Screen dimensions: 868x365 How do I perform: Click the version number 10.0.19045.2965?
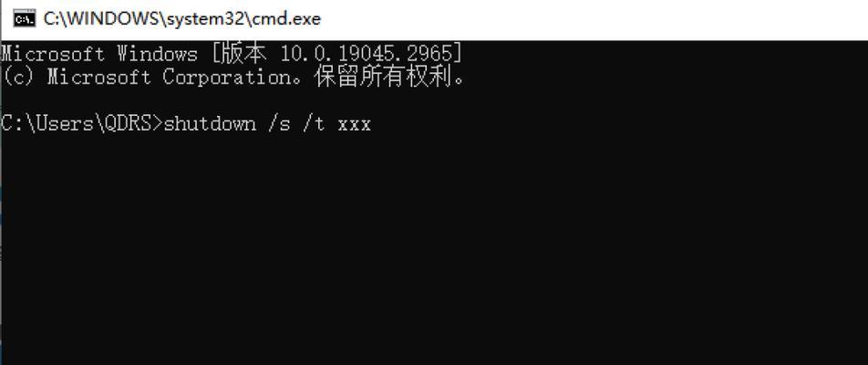click(367, 54)
